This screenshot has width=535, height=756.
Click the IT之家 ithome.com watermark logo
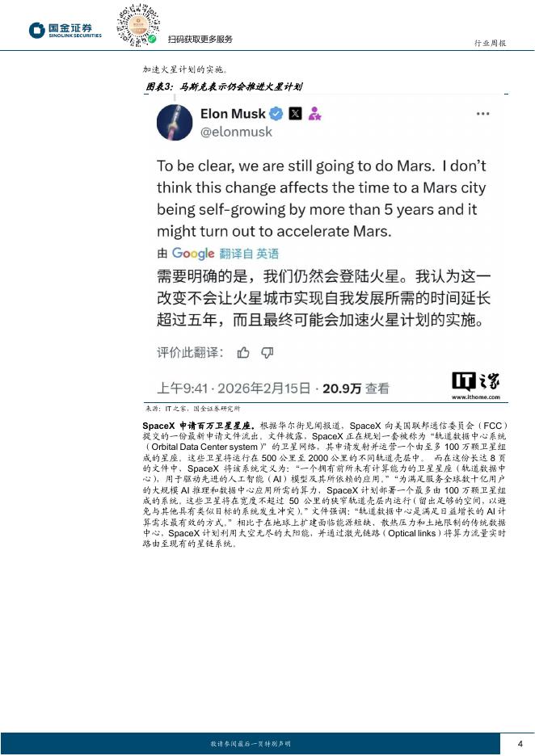click(x=476, y=386)
